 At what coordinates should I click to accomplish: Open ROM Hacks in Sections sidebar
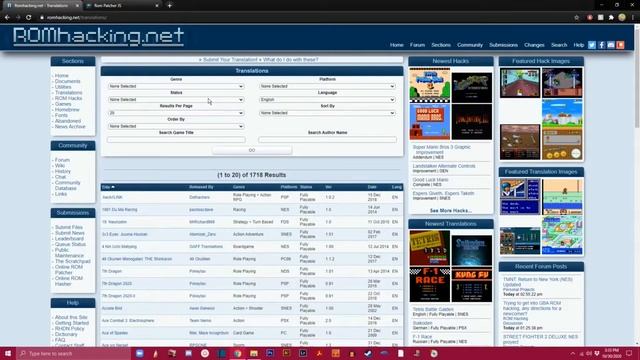click(69, 98)
